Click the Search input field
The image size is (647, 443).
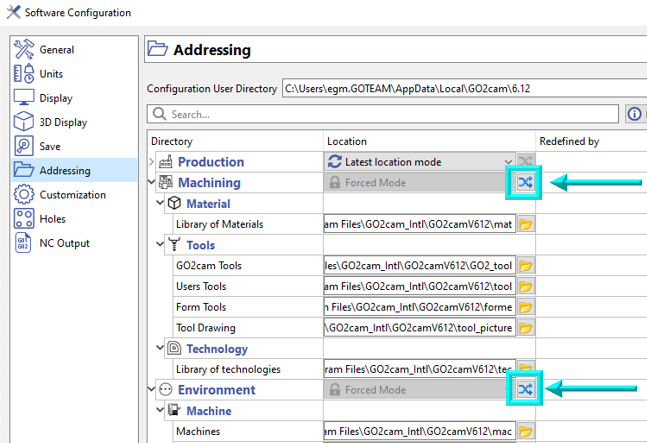coord(380,114)
